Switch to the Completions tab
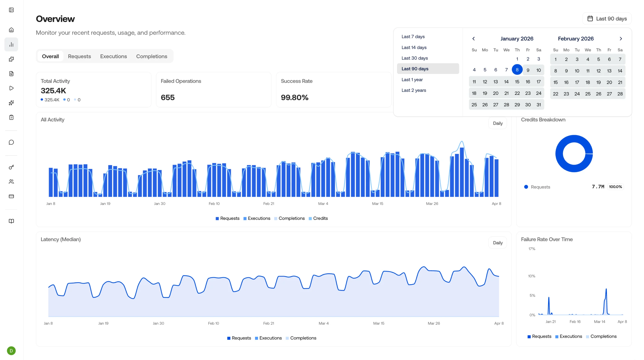 point(152,56)
